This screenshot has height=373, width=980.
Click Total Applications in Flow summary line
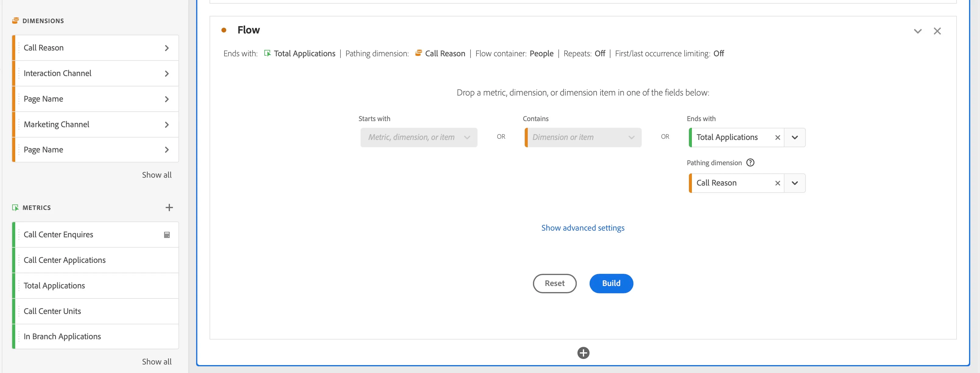[304, 54]
